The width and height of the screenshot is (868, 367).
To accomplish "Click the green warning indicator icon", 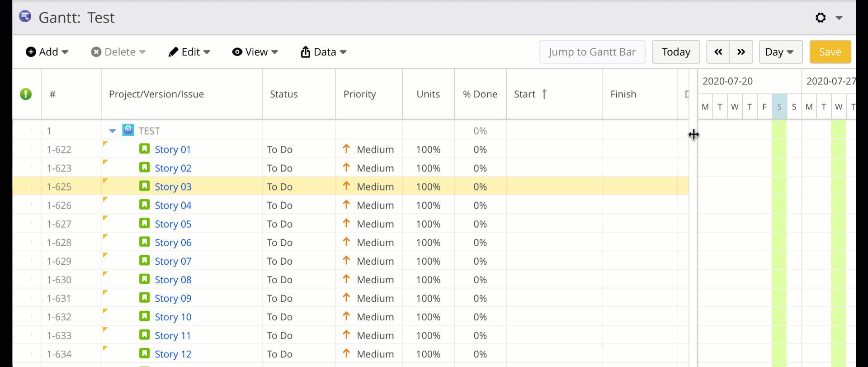I will (26, 94).
